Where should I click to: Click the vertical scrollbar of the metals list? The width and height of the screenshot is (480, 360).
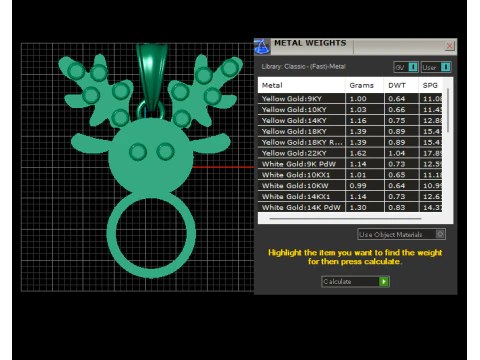448,110
